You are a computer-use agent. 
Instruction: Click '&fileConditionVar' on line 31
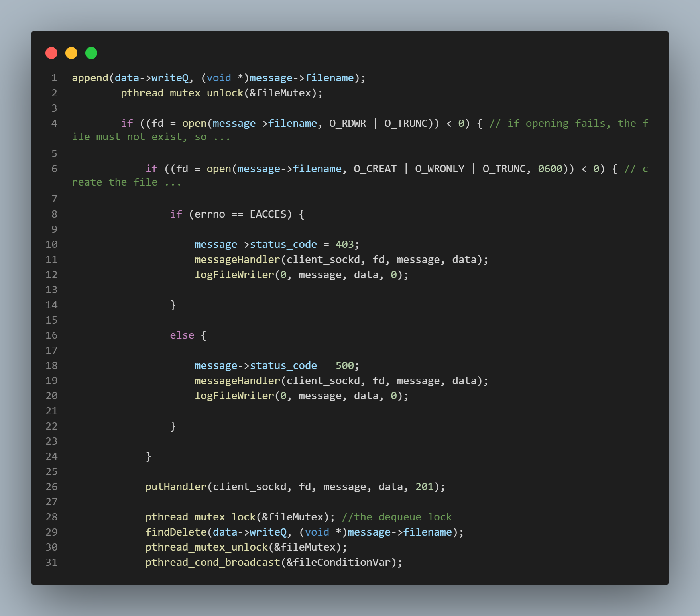pos(339,562)
